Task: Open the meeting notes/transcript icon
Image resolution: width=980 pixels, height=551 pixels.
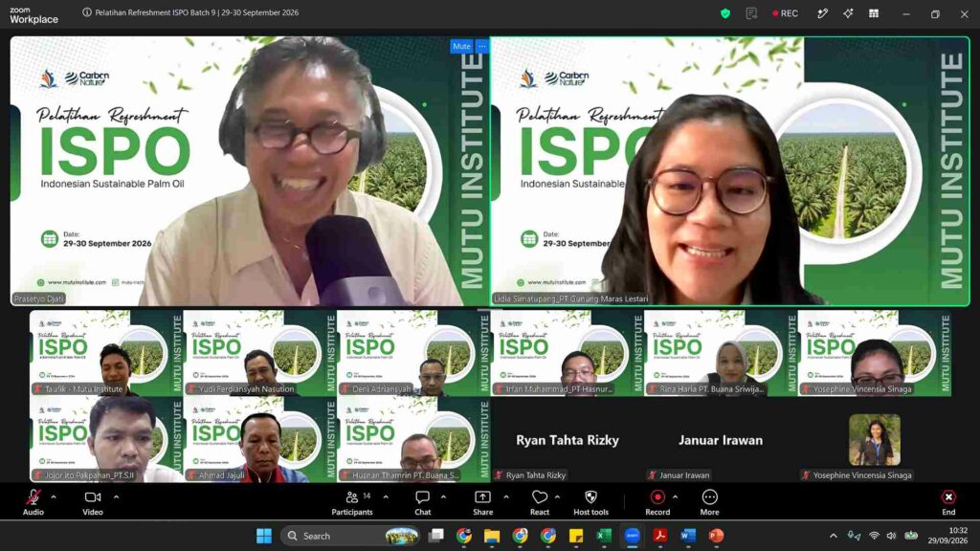Action: click(x=751, y=13)
